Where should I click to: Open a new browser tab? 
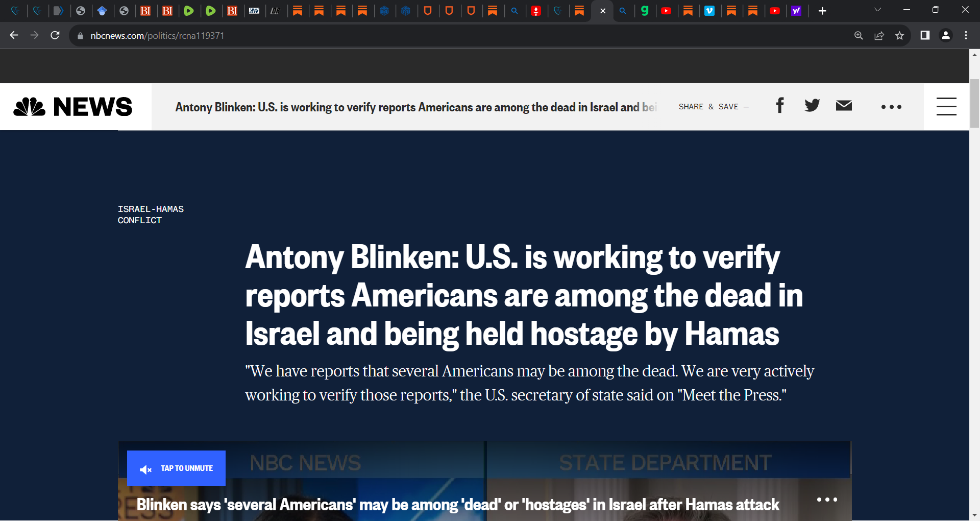click(822, 11)
